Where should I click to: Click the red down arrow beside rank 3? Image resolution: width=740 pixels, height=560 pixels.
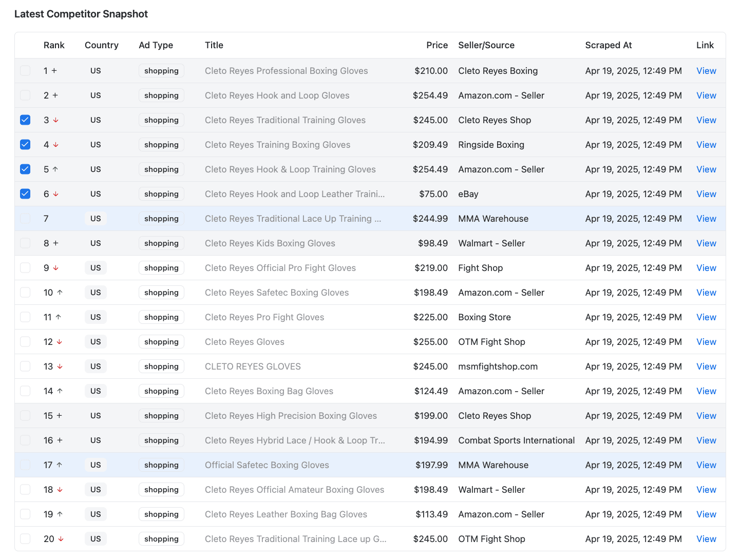point(55,120)
